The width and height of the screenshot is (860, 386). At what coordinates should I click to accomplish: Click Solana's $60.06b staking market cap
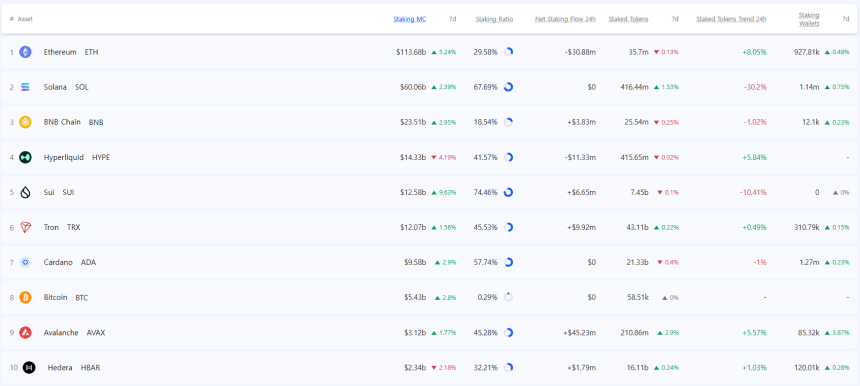[413, 87]
